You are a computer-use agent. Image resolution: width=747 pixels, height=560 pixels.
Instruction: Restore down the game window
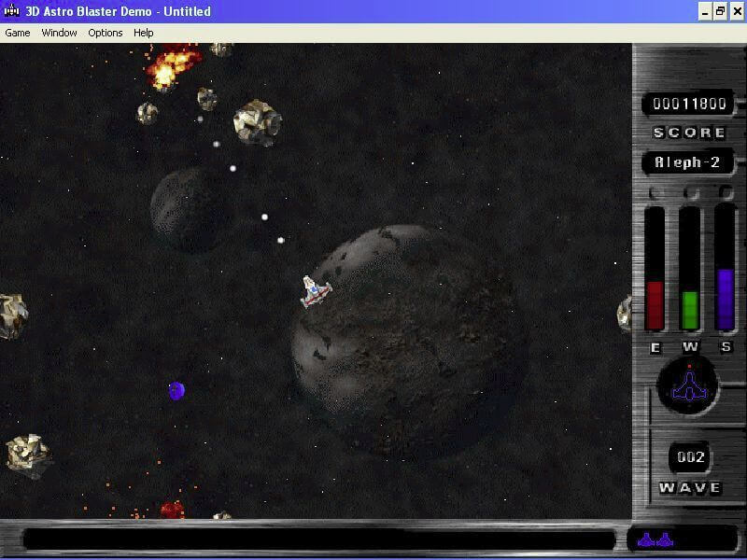coord(720,11)
